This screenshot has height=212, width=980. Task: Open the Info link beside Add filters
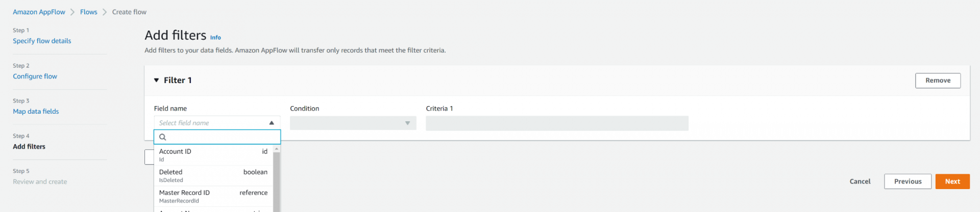pyautogui.click(x=215, y=38)
